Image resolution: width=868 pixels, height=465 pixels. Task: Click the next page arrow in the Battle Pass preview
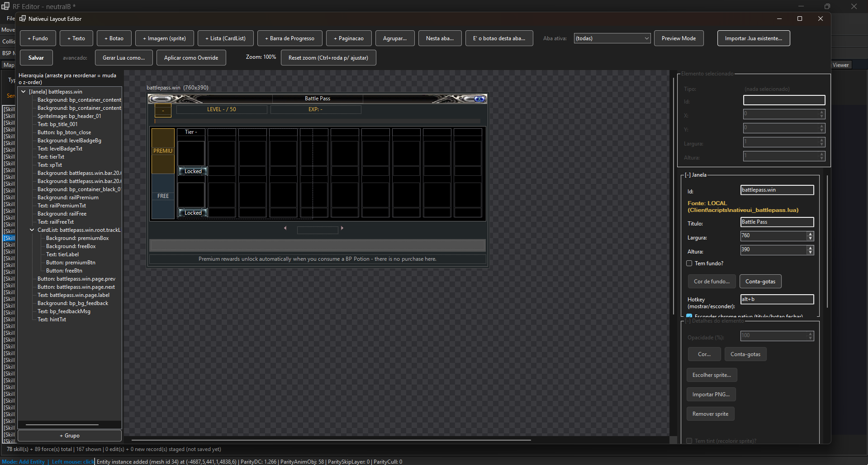click(342, 228)
